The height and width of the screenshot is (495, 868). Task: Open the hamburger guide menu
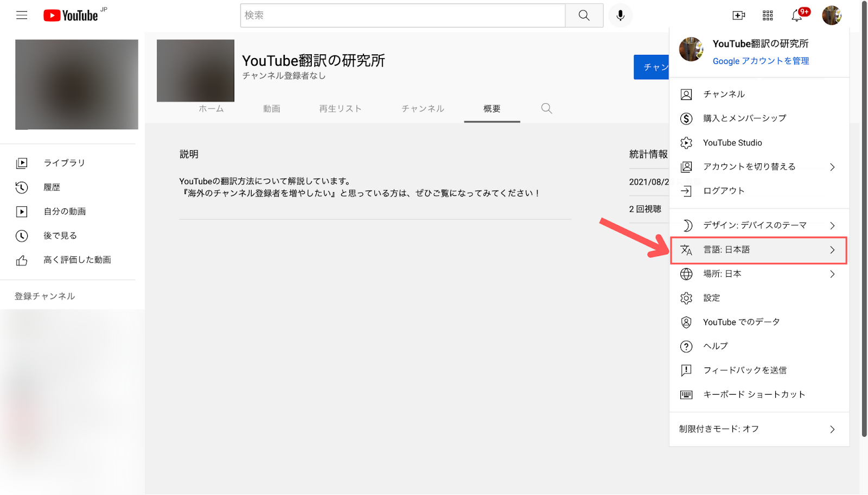coord(22,15)
